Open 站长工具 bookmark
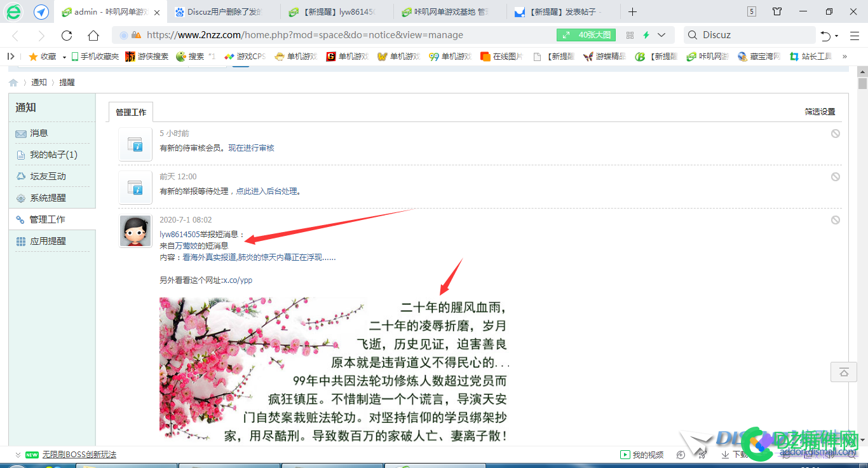Image resolution: width=868 pixels, height=468 pixels. [811, 57]
